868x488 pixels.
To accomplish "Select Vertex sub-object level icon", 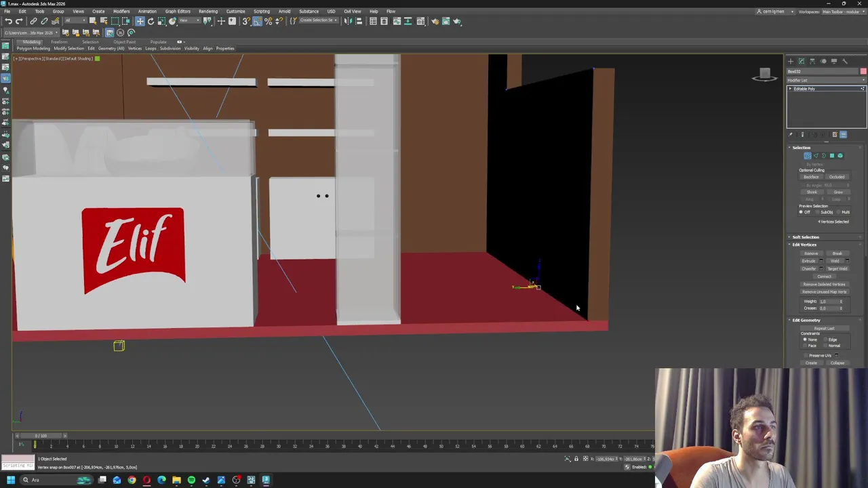I will [807, 155].
